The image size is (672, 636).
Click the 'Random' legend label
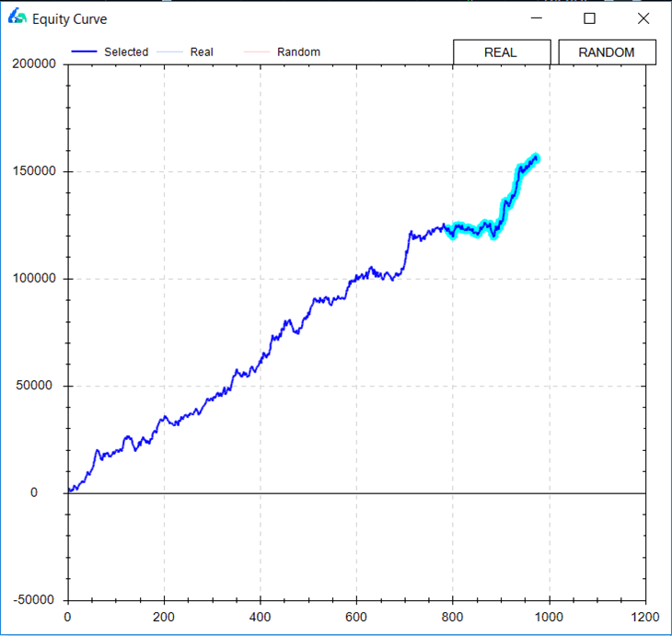click(298, 52)
